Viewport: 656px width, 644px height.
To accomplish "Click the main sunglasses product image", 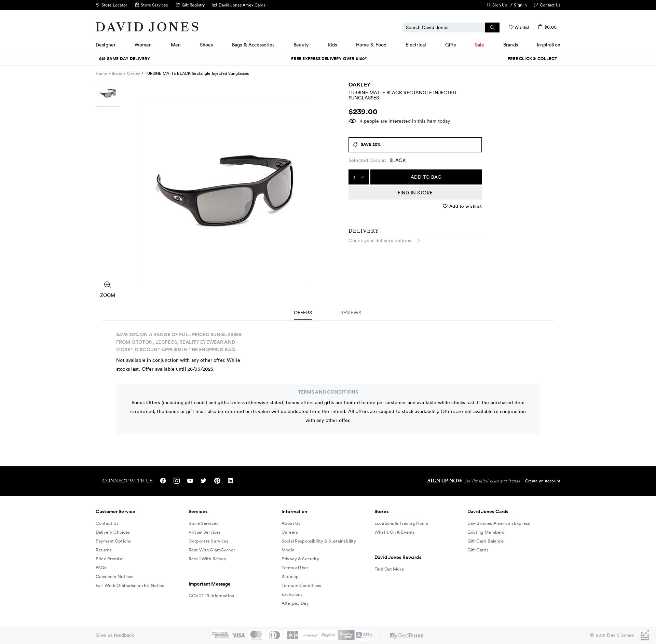I will tap(224, 191).
